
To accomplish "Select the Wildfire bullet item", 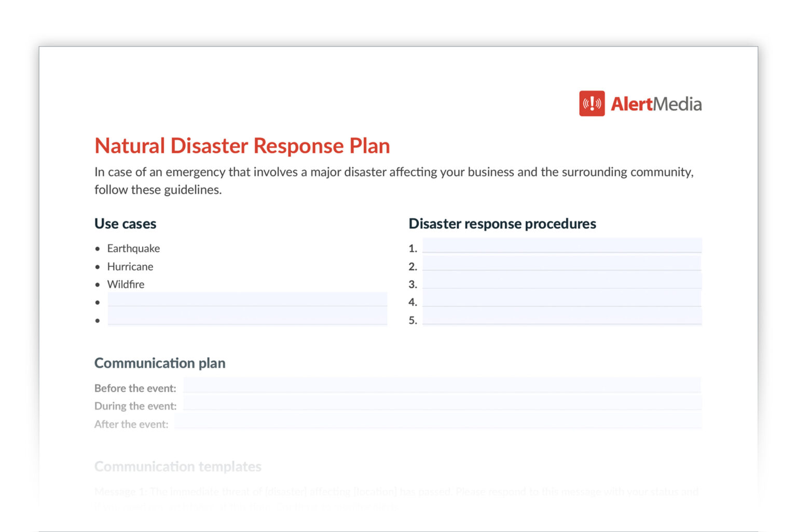I will point(126,284).
